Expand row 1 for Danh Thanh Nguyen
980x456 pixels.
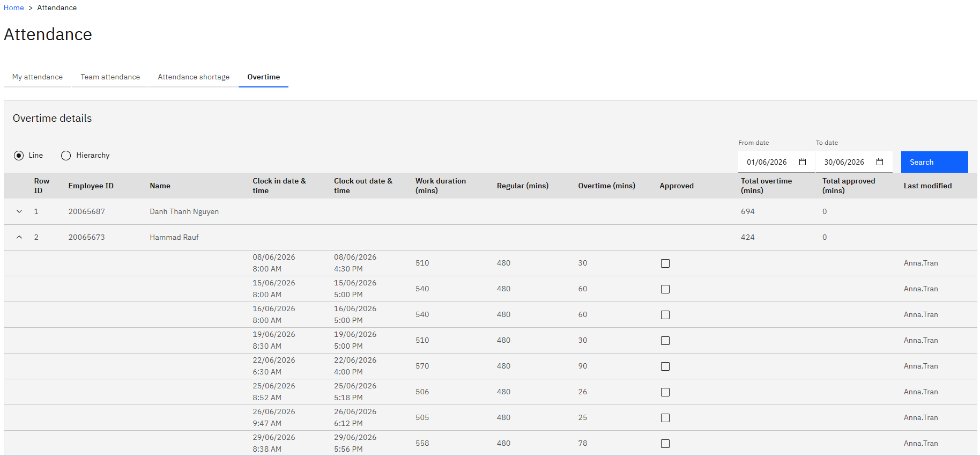coord(19,211)
